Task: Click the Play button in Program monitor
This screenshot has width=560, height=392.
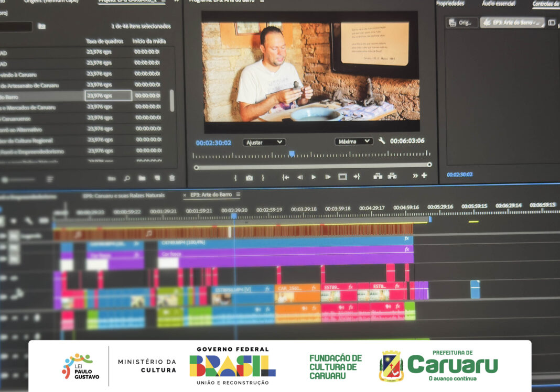Action: [x=314, y=177]
